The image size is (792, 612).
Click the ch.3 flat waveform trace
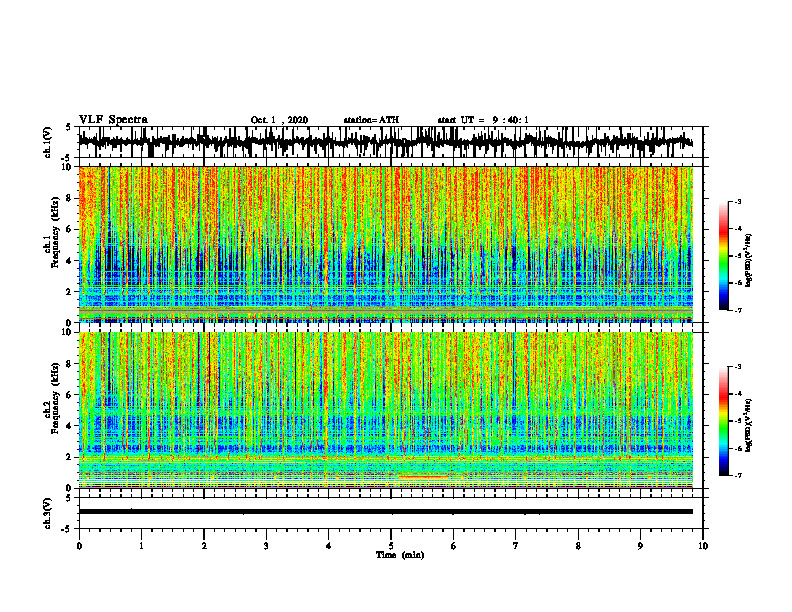(x=386, y=512)
